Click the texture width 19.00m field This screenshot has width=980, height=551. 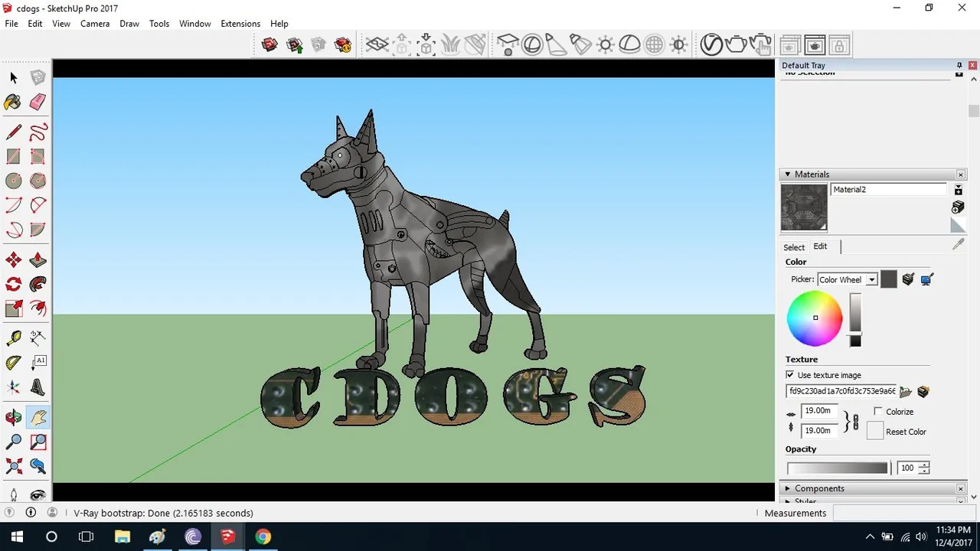point(819,411)
